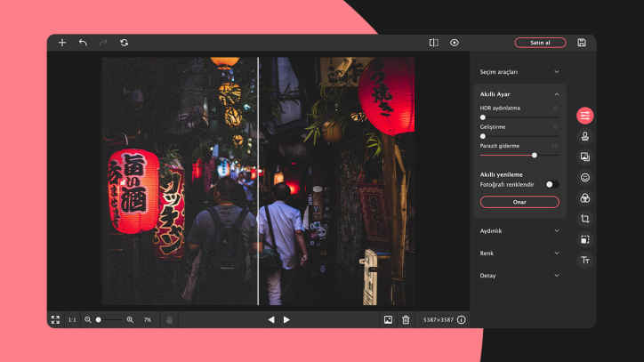Open the text tool in sidebar
The width and height of the screenshot is (644, 362).
click(585, 260)
